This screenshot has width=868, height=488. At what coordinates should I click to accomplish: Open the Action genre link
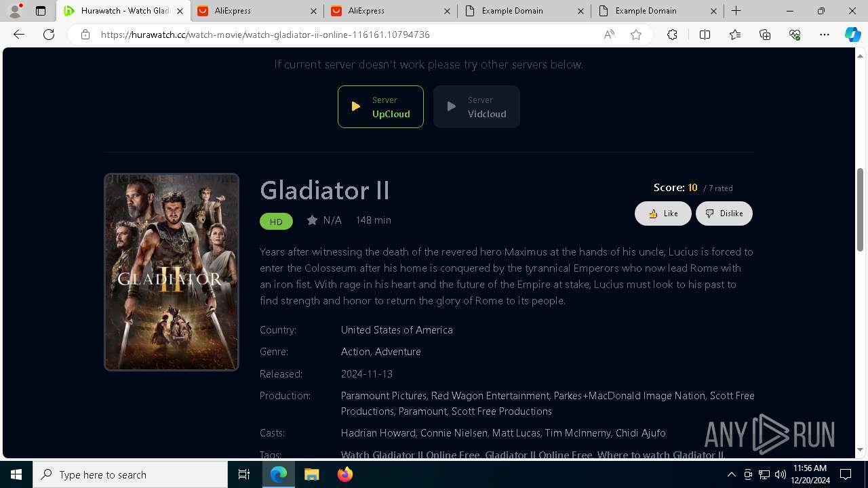(x=355, y=352)
